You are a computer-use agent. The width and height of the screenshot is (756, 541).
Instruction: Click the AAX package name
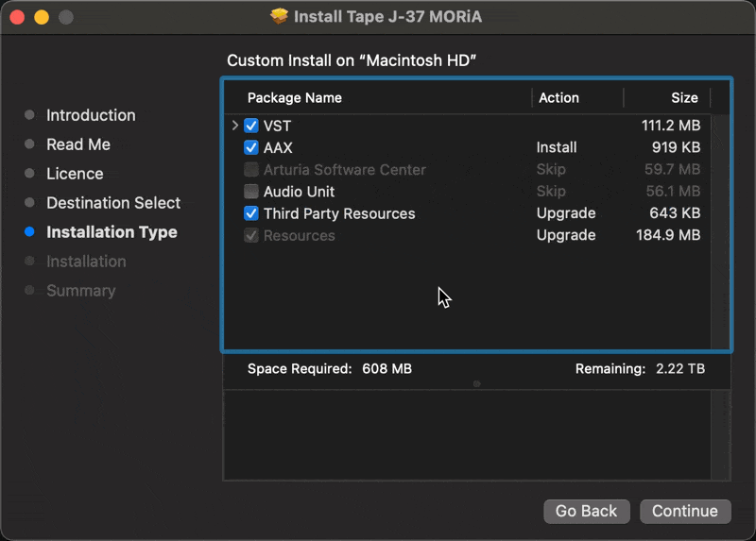[278, 147]
